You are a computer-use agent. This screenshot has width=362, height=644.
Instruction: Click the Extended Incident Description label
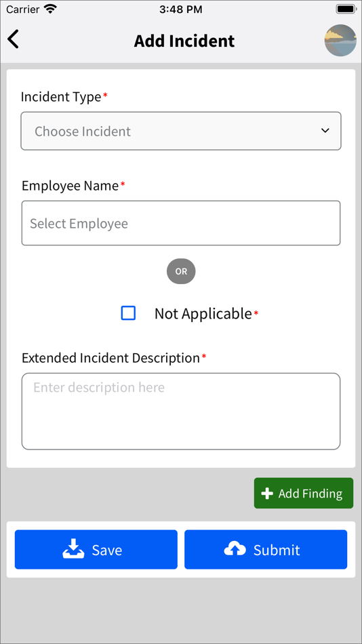(x=110, y=358)
